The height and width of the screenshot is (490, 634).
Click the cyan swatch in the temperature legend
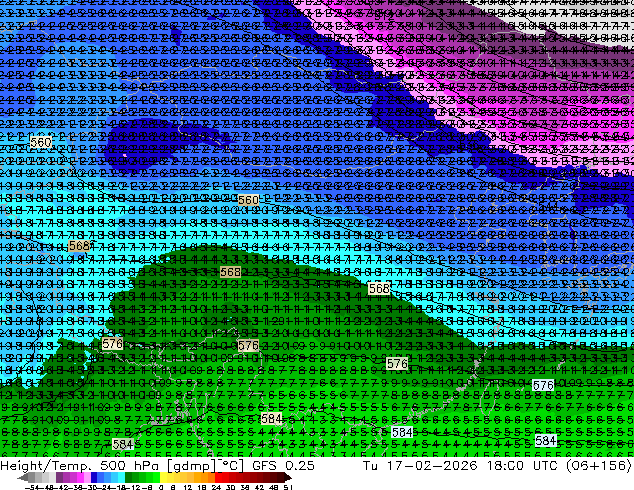(x=121, y=477)
